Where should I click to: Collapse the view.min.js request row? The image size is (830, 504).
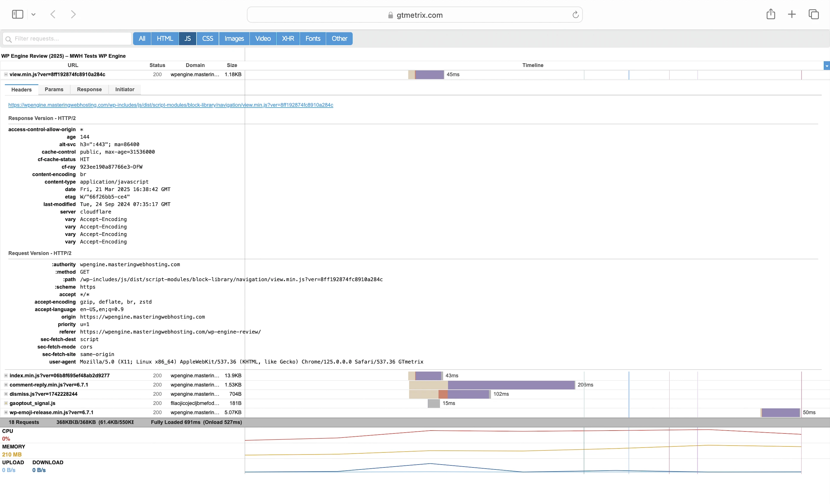point(6,75)
